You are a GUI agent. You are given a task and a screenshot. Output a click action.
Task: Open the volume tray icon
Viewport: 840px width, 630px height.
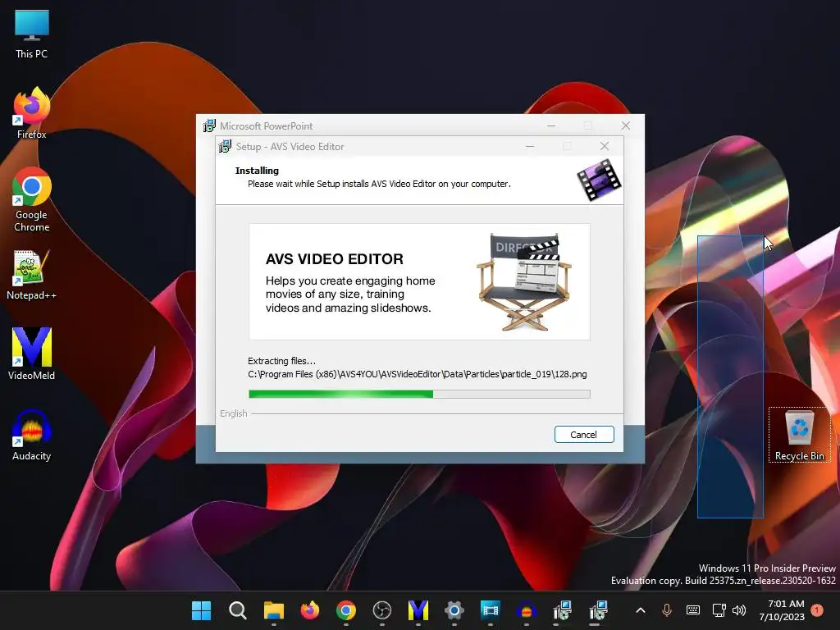(739, 610)
